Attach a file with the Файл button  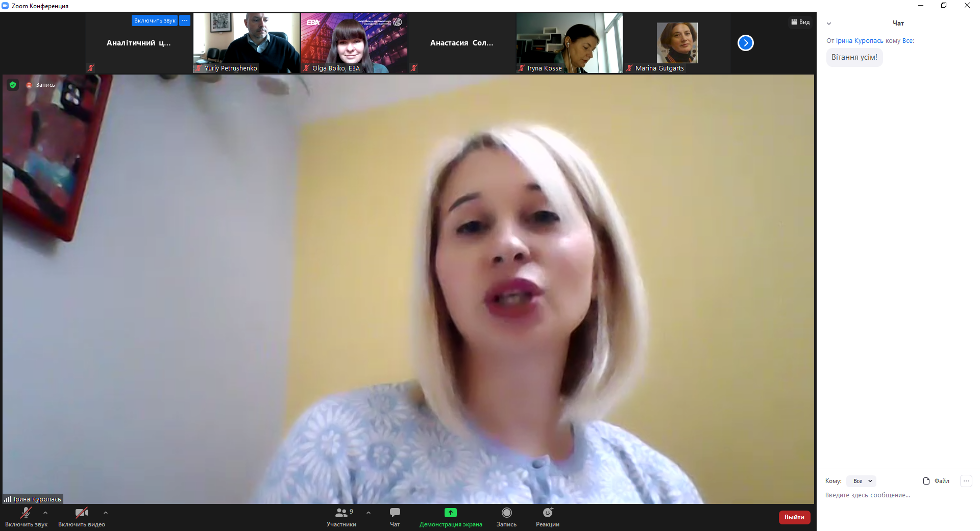(x=936, y=481)
